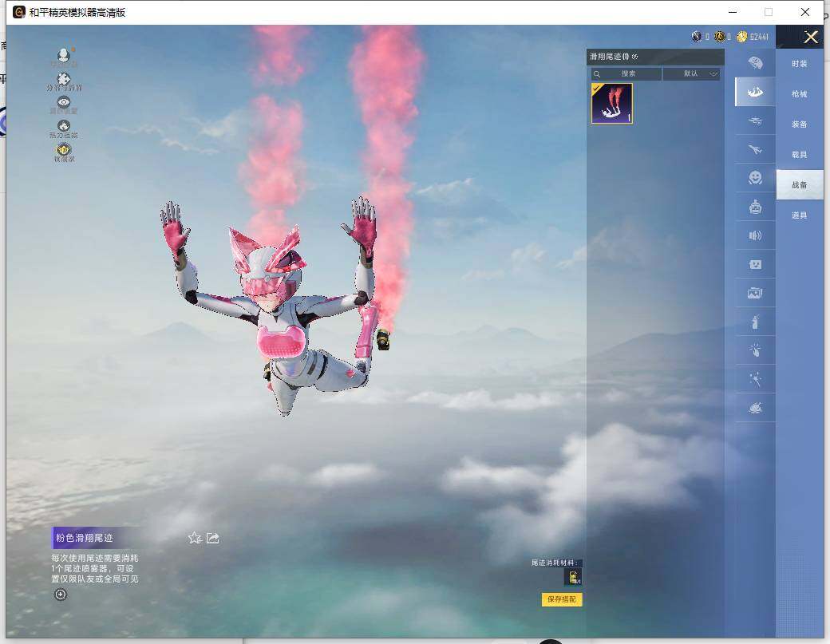Select the pink glide trail thumbnail
830x644 pixels.
pyautogui.click(x=612, y=103)
